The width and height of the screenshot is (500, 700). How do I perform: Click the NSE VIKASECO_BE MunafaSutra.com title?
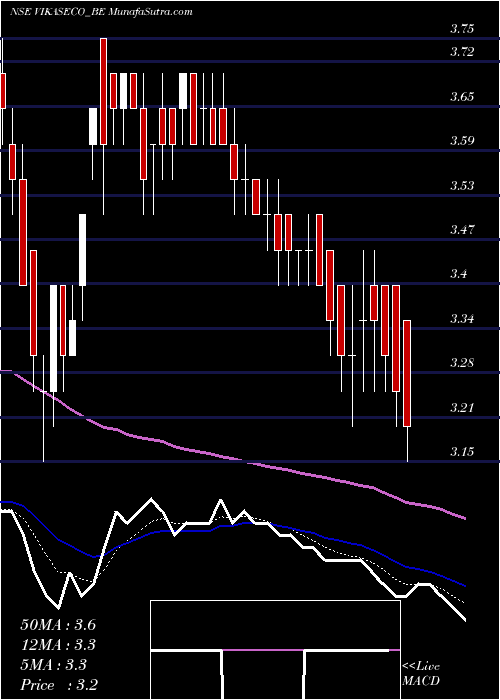(x=101, y=12)
